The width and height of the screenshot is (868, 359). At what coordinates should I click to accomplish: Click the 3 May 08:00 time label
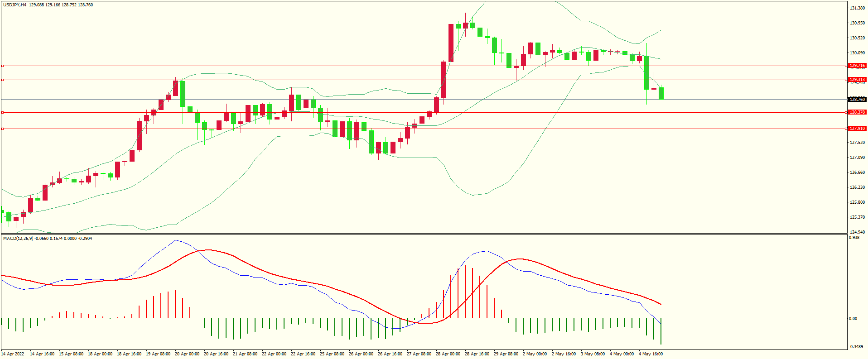[x=593, y=354]
